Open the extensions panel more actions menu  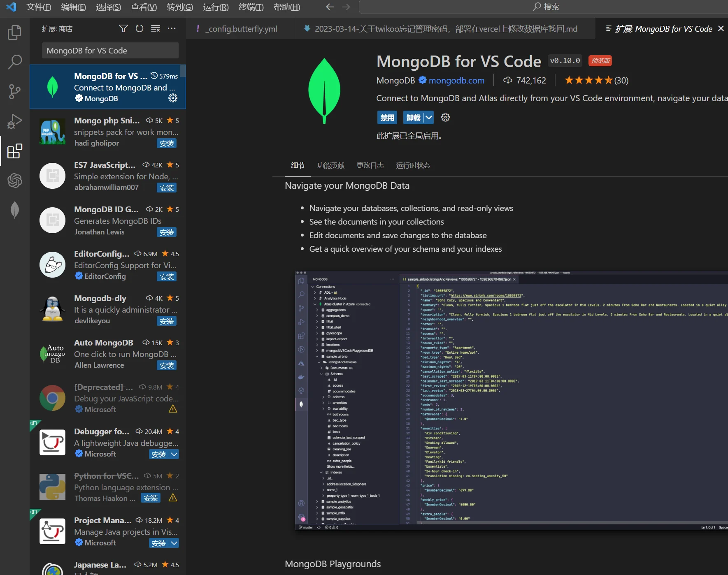[172, 28]
